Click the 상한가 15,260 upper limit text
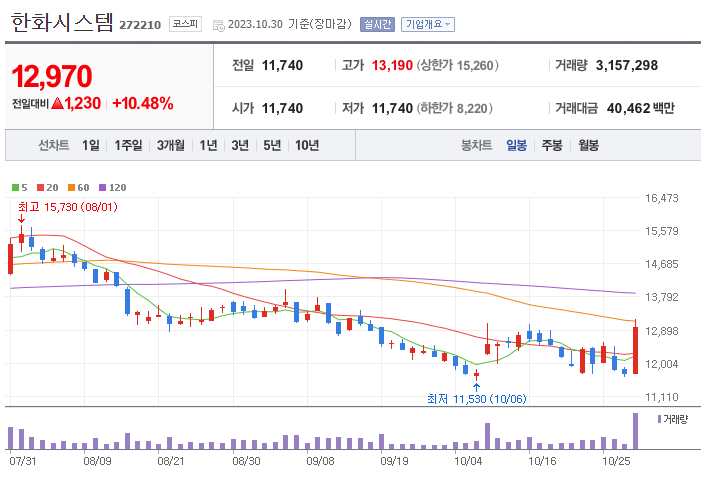 pyautogui.click(x=458, y=66)
